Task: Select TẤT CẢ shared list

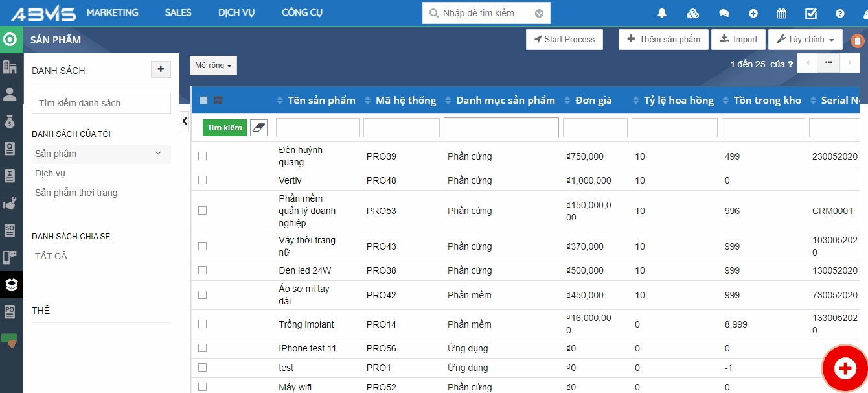Action: (51, 256)
